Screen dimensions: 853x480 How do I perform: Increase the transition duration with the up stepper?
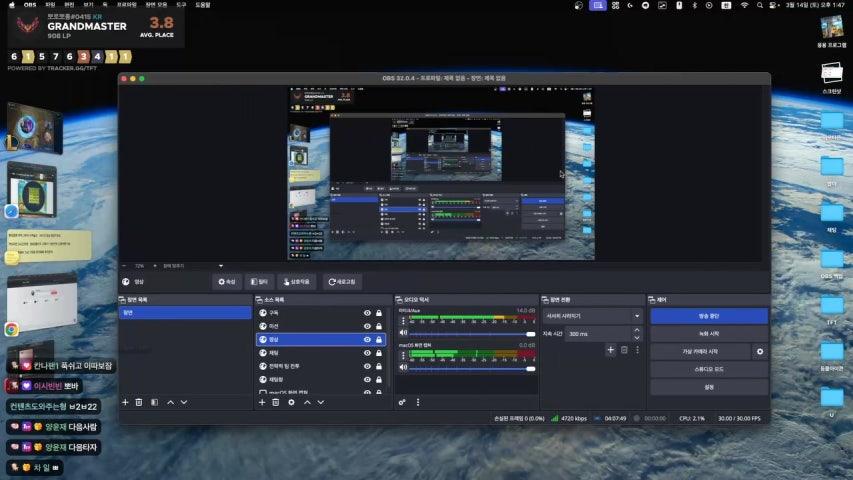637,331
